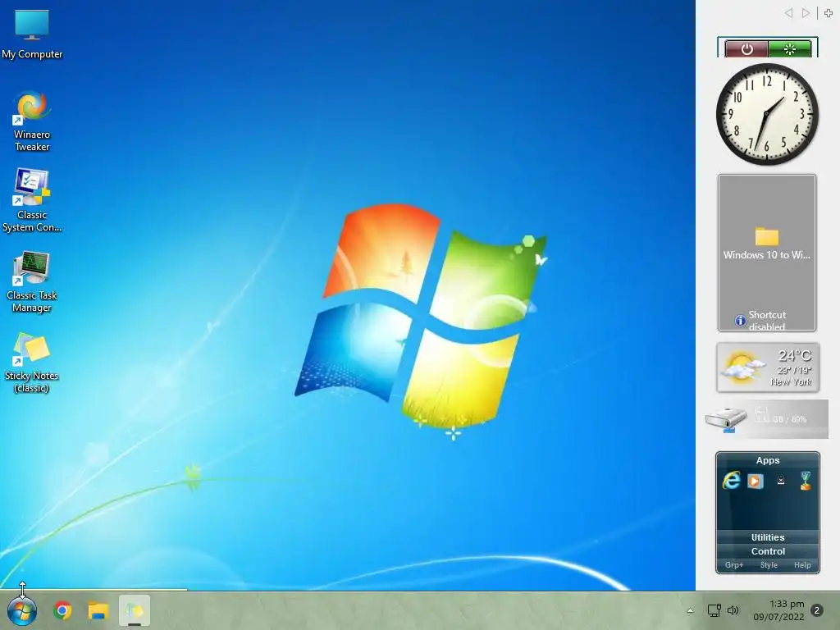Click Style in the launcher gadget
Screen dimensions: 840x630
[769, 565]
